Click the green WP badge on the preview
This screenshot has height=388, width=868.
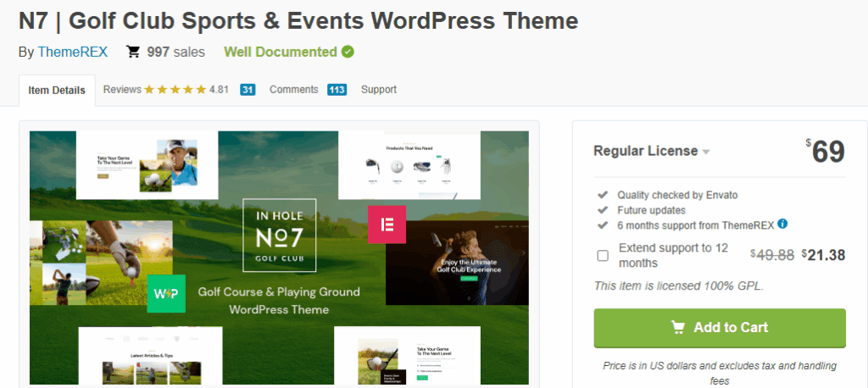point(166,293)
